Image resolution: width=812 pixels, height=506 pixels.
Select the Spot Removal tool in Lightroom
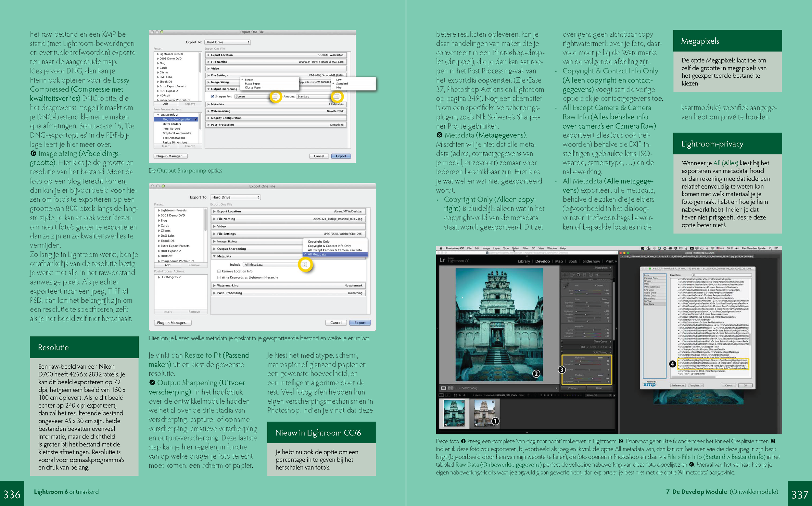click(x=572, y=275)
